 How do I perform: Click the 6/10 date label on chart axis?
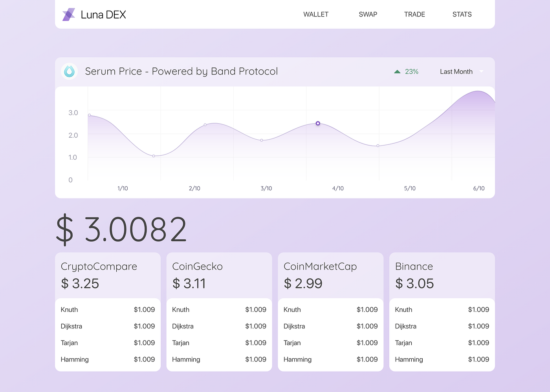[x=479, y=188]
